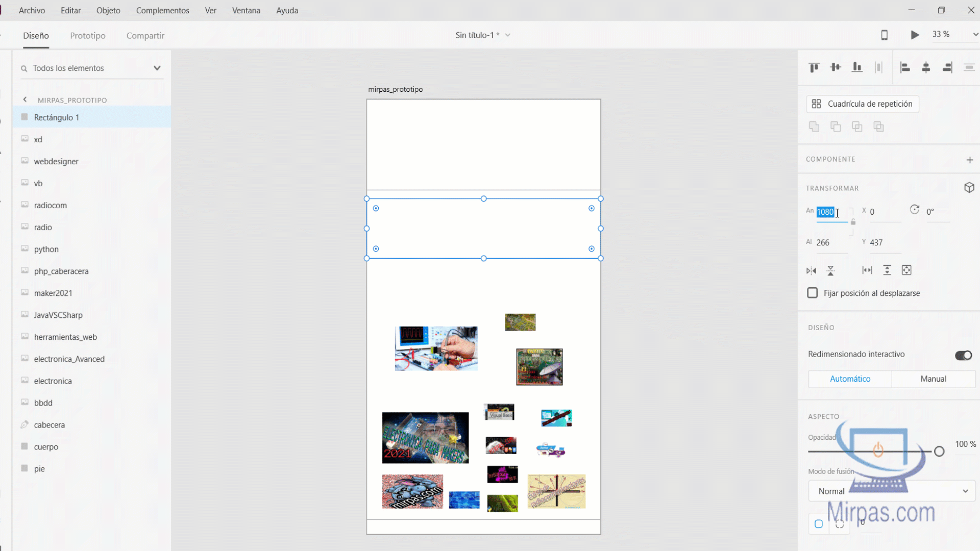Open the Complementos menu
980x551 pixels.
[x=162, y=10]
